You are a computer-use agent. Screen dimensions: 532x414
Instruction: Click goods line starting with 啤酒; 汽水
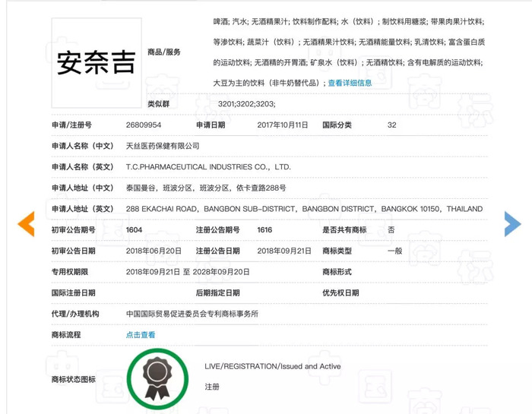pos(348,22)
